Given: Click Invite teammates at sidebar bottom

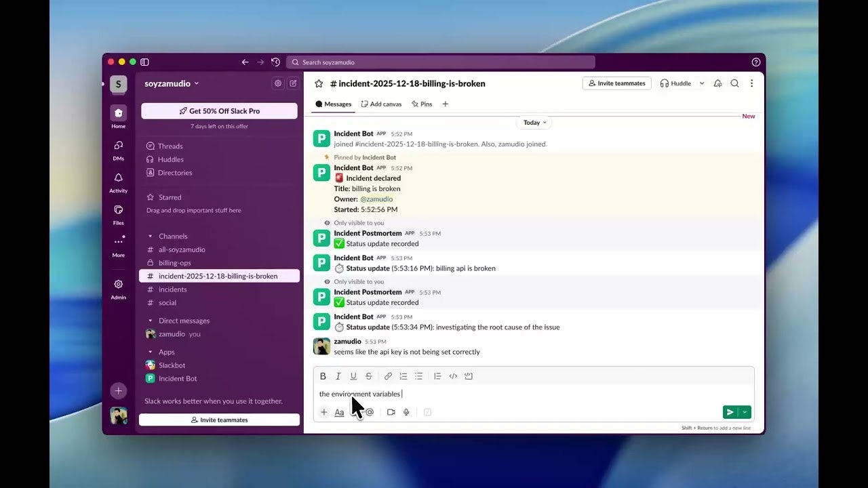Looking at the screenshot, I should pyautogui.click(x=219, y=420).
